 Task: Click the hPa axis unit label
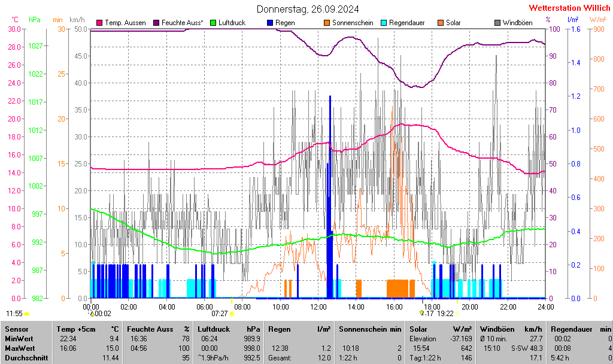(34, 20)
